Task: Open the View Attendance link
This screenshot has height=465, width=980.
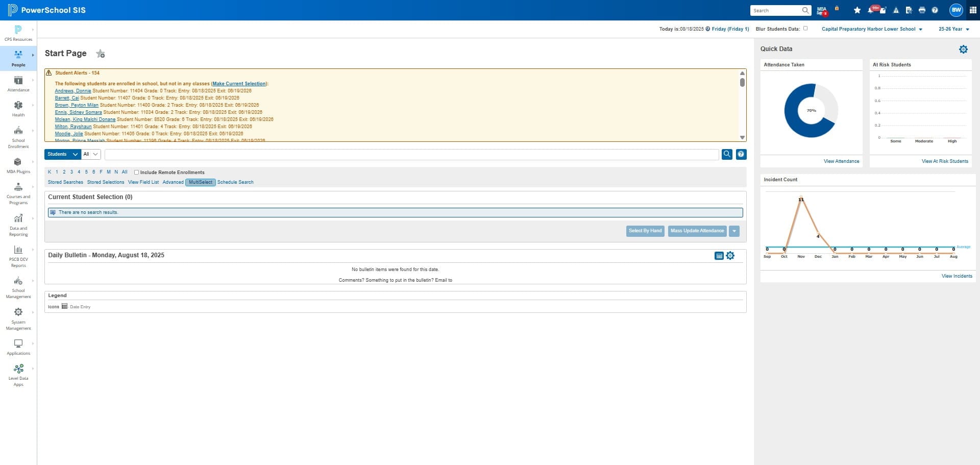Action: (841, 161)
